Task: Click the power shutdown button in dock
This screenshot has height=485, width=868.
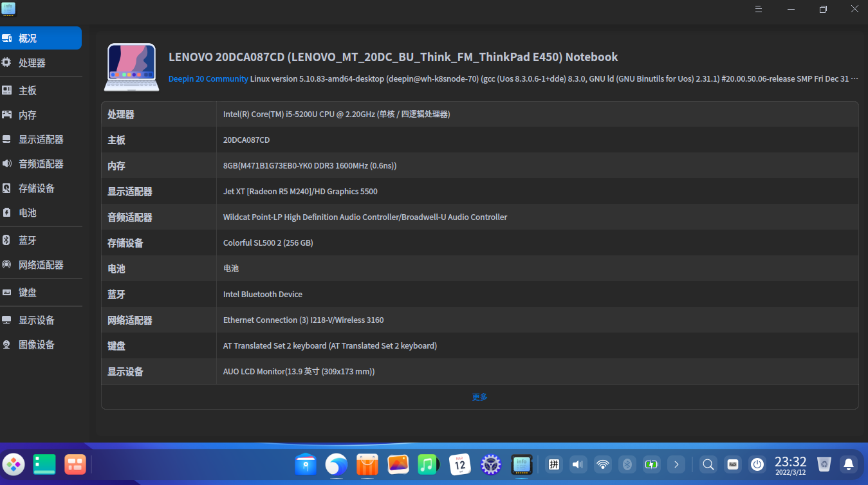Action: coord(757,464)
